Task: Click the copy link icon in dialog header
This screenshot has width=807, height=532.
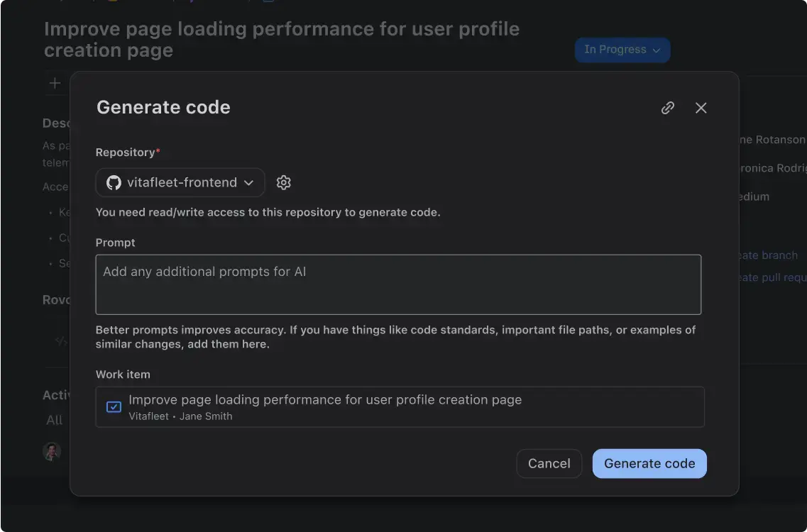Action: click(x=667, y=108)
